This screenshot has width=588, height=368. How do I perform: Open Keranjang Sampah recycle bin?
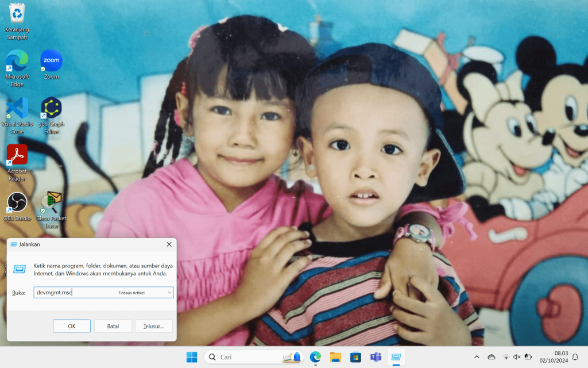(17, 14)
